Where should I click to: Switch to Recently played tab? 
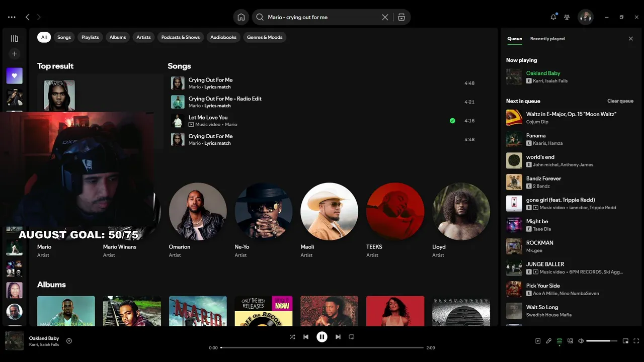click(547, 39)
